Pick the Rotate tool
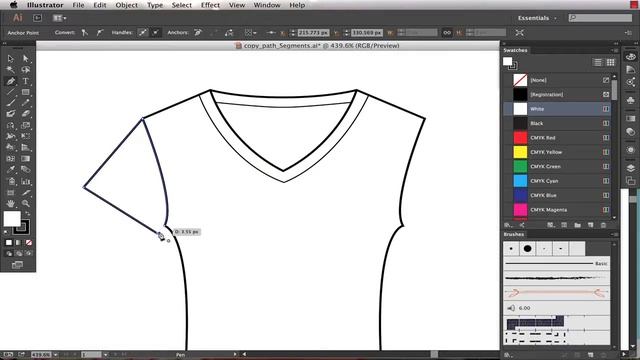 pyautogui.click(x=11, y=125)
